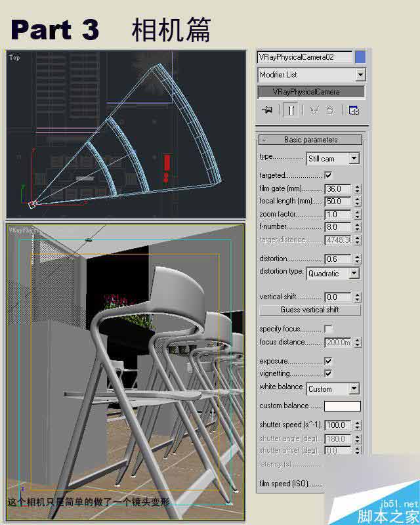Click the target distance spinner arrows

tap(358, 240)
